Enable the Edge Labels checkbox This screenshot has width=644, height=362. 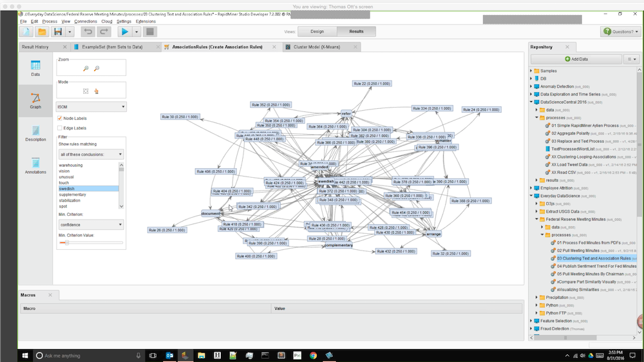click(60, 128)
